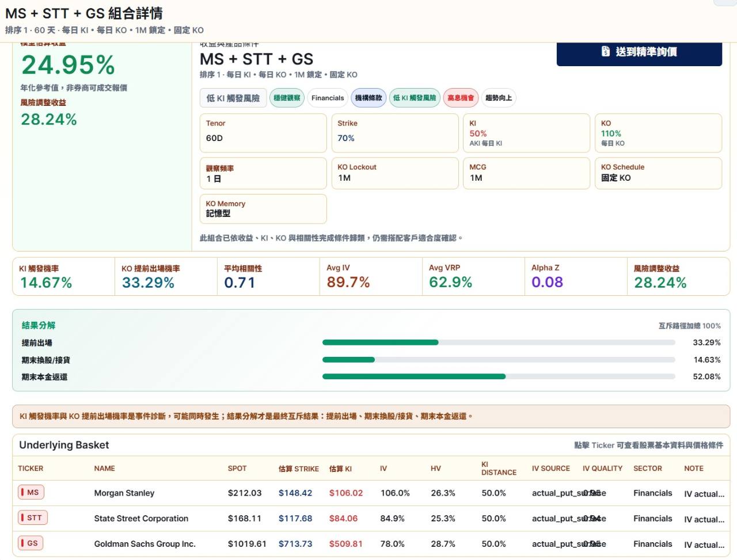Click the Tenor 60D card

pyautogui.click(x=263, y=133)
